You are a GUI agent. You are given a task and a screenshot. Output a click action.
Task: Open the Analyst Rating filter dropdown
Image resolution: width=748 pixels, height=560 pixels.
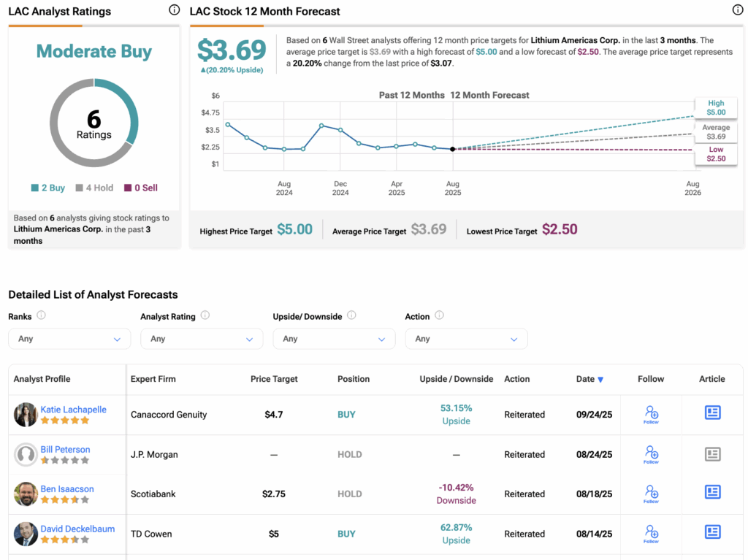coord(202,339)
